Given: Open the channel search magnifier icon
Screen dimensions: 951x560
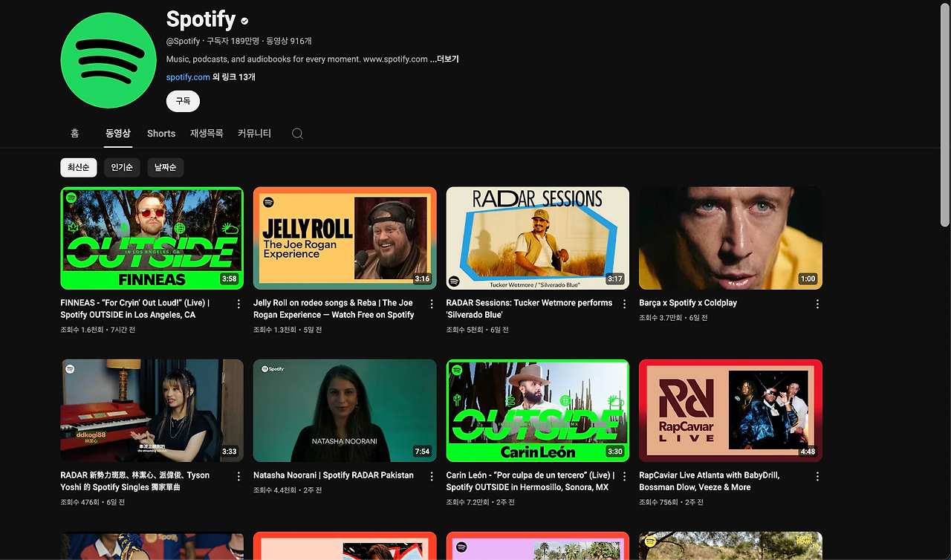Looking at the screenshot, I should click(x=297, y=134).
